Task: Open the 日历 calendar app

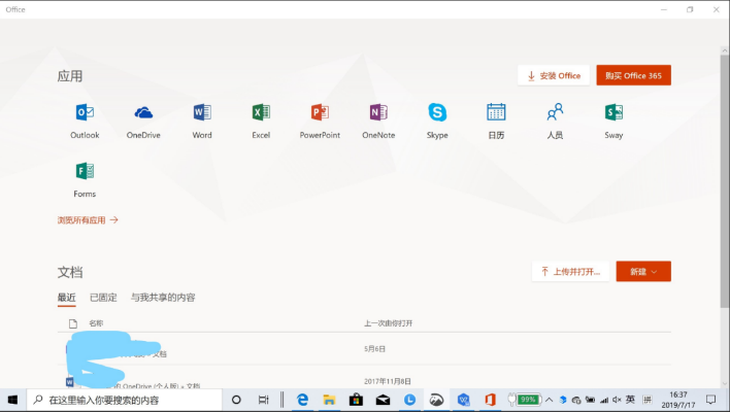Action: pos(496,113)
